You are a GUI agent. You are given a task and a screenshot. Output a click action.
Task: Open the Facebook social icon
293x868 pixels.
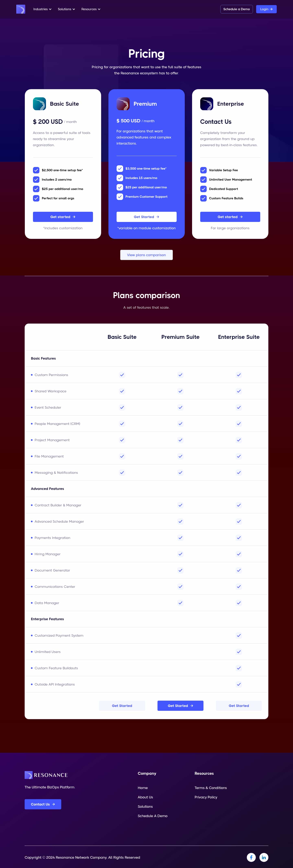coord(251,857)
